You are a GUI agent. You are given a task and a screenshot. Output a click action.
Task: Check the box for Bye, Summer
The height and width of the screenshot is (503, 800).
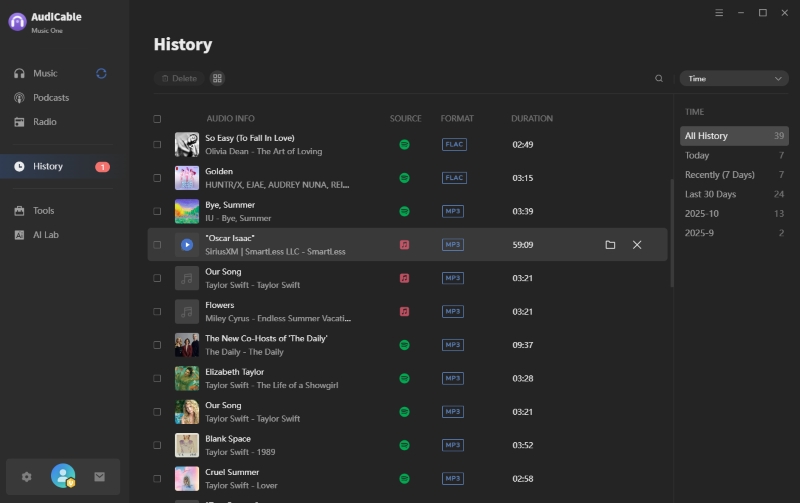click(x=157, y=211)
